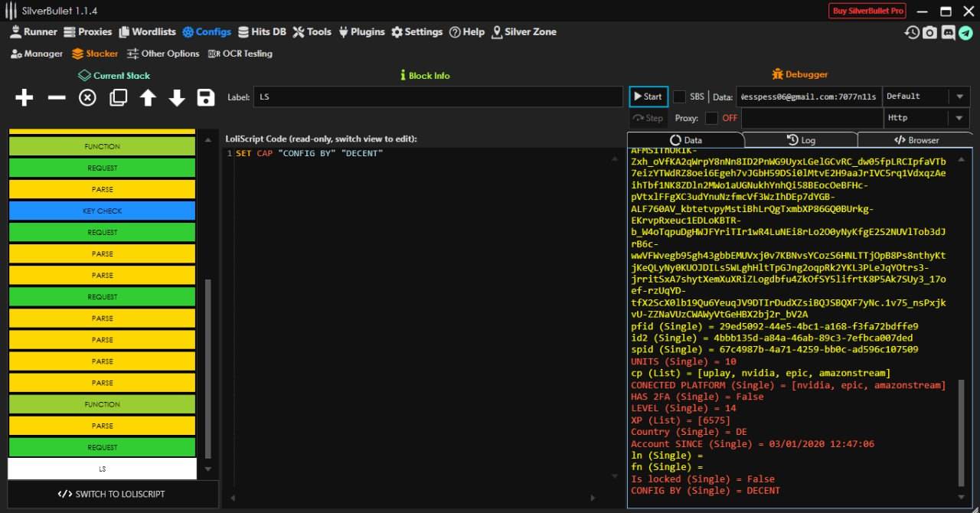Click the camera screenshot icon in the title bar
Image resolution: width=980 pixels, height=513 pixels.
point(929,32)
